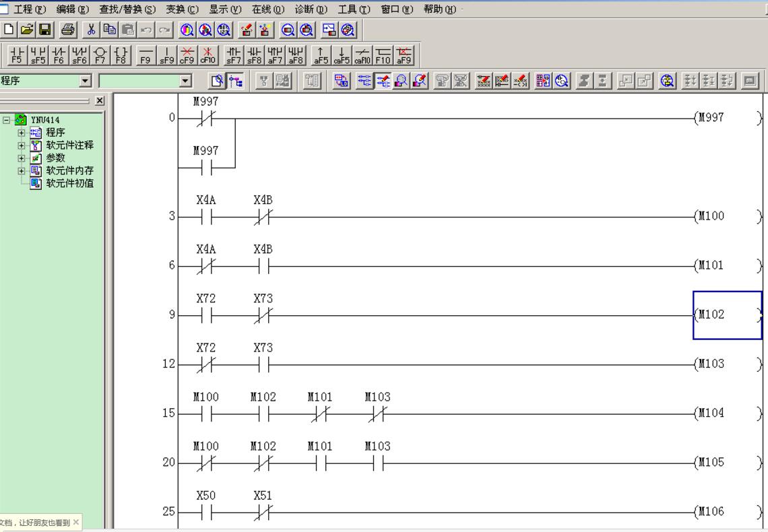Toggle write mode in ladder toolbar
The height and width of the screenshot is (532, 768).
point(383,81)
